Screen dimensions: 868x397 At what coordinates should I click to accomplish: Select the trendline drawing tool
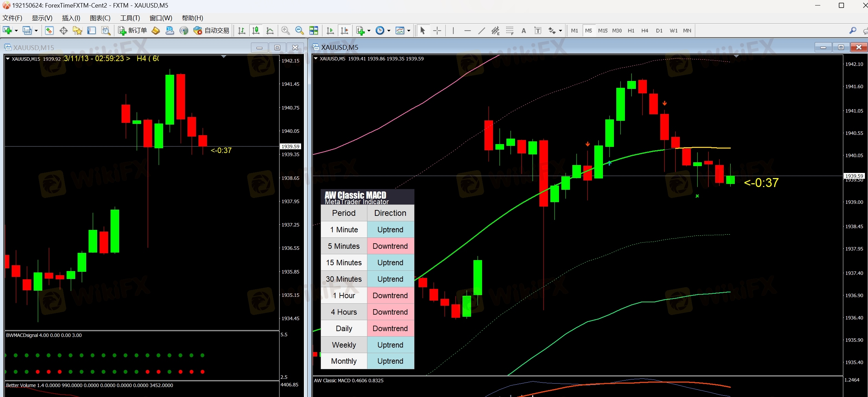(481, 31)
